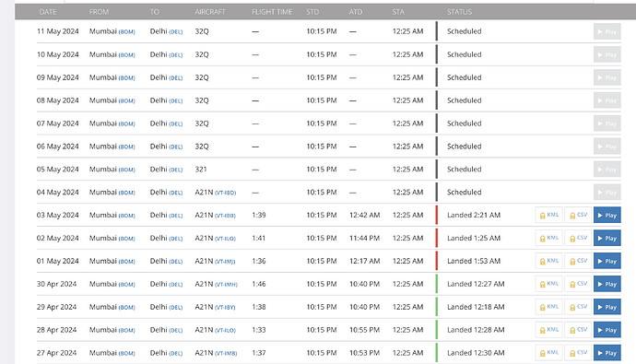Open aircraft registration link for 29 Apr 2024
Viewport: 636px width, 364px height.
tap(225, 308)
